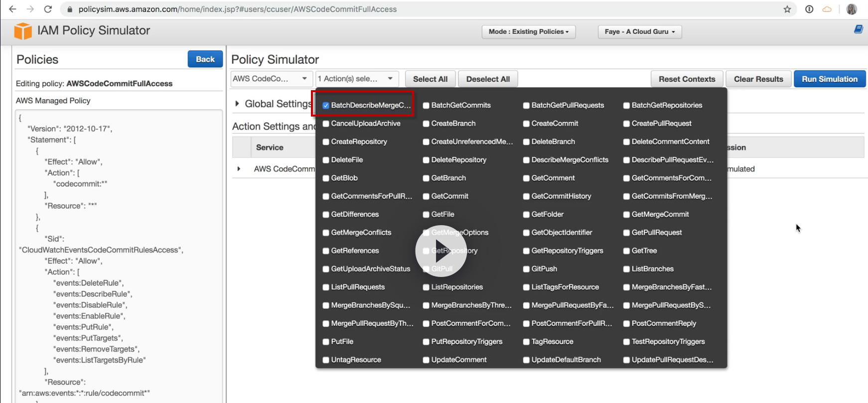Check the CreateRepository action
The width and height of the screenshot is (868, 403).
326,142
